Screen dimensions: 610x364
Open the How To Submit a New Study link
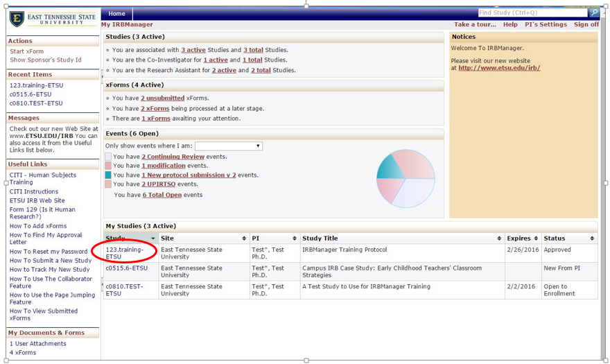pyautogui.click(x=50, y=261)
